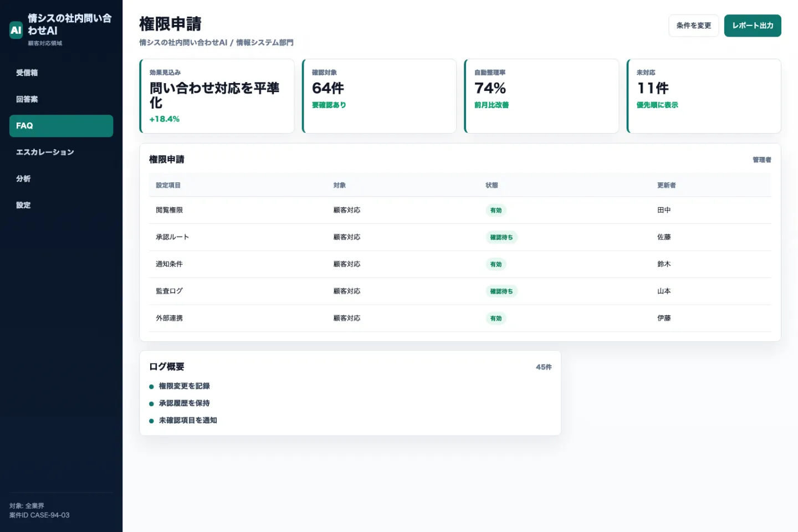
Task: Select the 外部連携 row
Action: point(460,318)
